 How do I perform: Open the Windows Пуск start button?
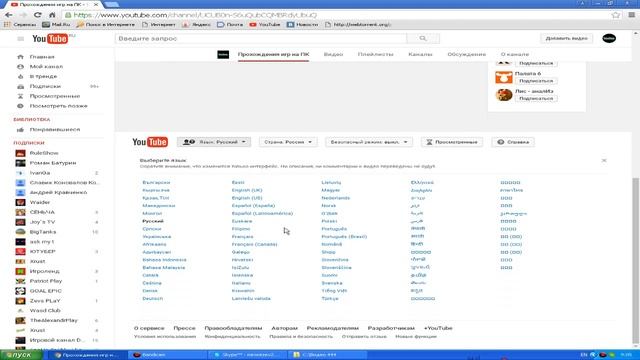click(x=20, y=355)
